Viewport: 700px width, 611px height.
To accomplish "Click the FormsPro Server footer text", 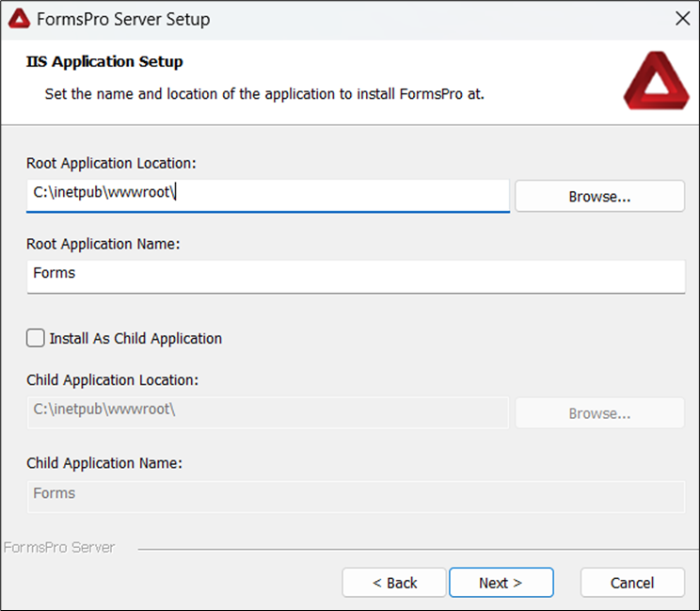I will coord(59,547).
